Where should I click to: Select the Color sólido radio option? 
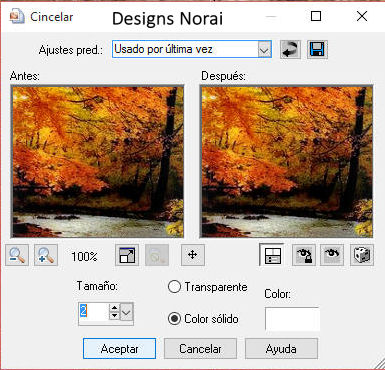coord(174,319)
